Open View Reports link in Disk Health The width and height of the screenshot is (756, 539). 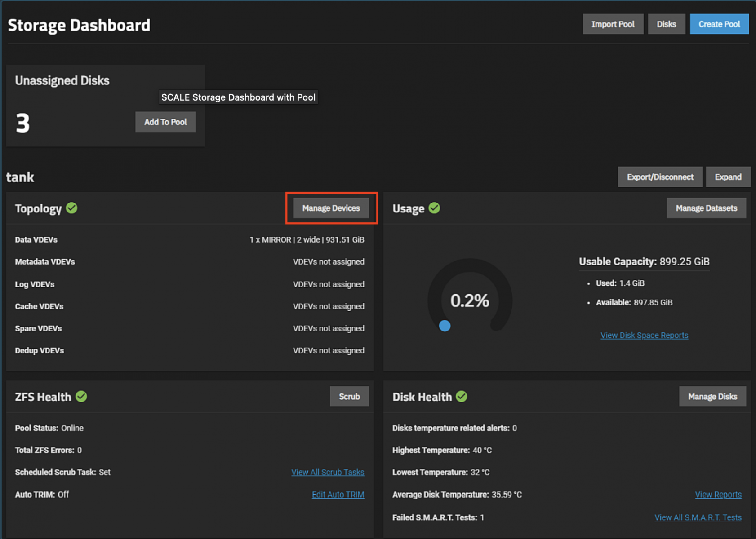tap(718, 495)
